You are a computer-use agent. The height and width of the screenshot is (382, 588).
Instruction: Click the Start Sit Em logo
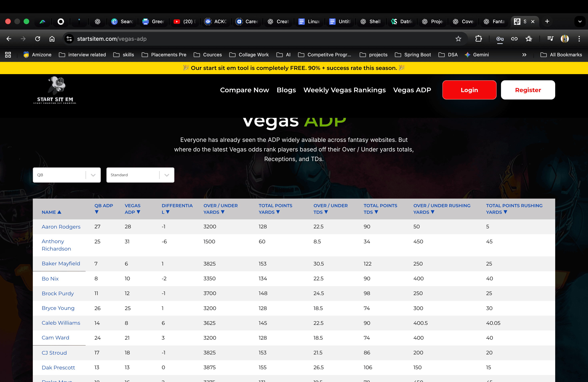pyautogui.click(x=55, y=90)
